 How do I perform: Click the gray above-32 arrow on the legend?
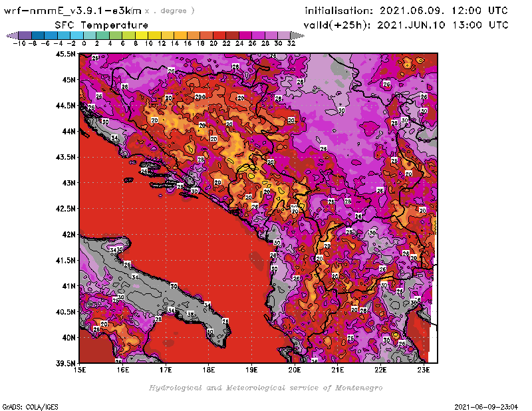point(297,36)
